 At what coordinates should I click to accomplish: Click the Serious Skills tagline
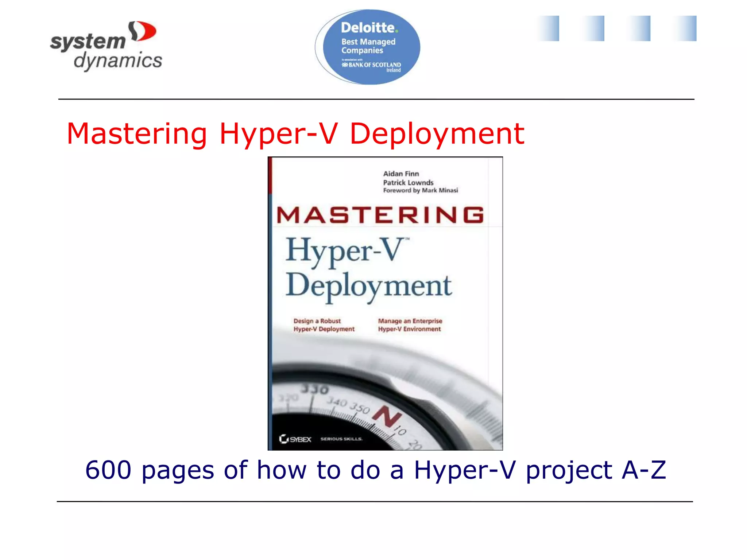click(x=341, y=439)
